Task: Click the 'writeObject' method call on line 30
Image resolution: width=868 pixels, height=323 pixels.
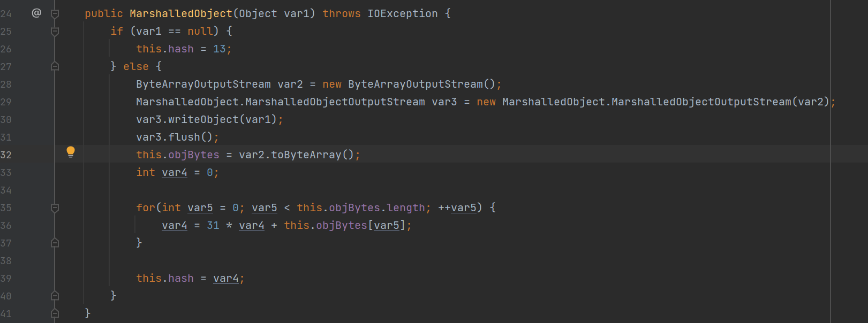Action: (203, 119)
